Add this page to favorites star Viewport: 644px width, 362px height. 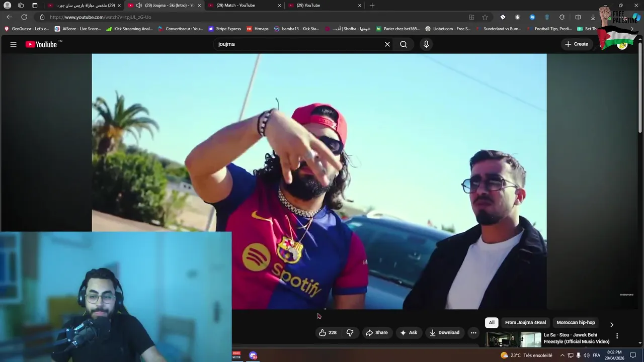(x=485, y=17)
